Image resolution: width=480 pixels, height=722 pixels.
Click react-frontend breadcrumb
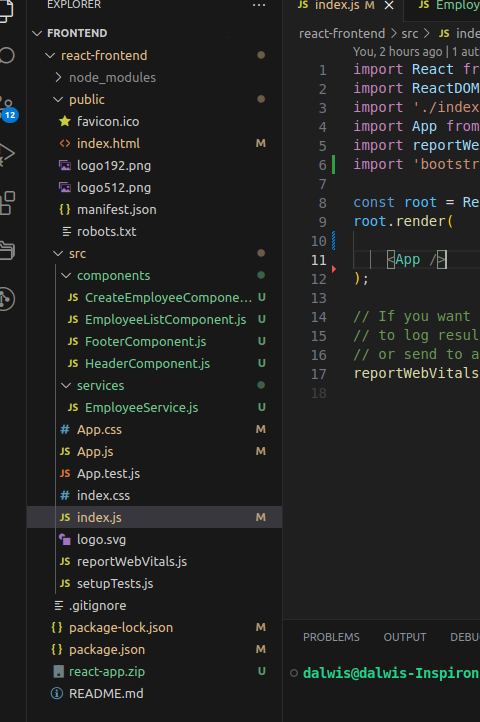pos(342,34)
